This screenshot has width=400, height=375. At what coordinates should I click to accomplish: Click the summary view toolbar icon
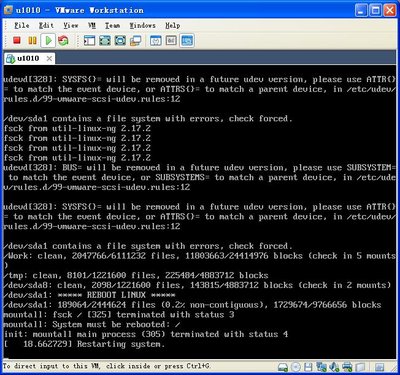(x=156, y=41)
